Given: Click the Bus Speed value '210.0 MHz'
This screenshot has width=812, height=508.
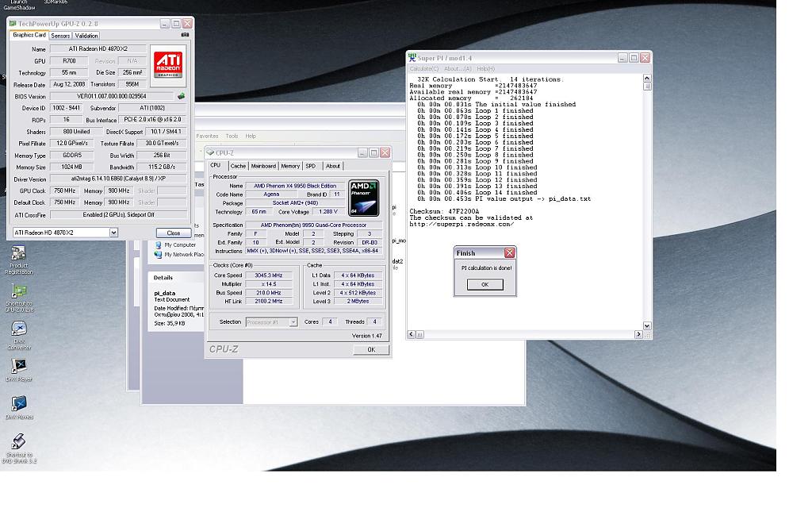Looking at the screenshot, I should [269, 293].
